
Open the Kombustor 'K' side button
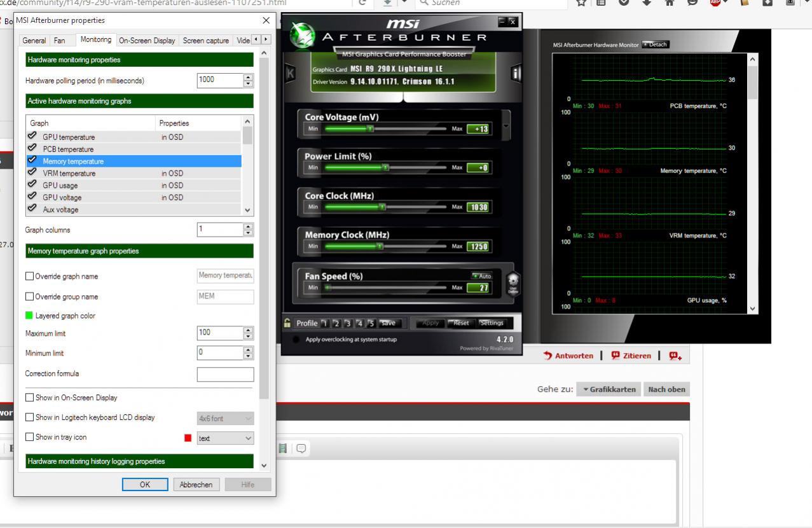click(x=291, y=73)
